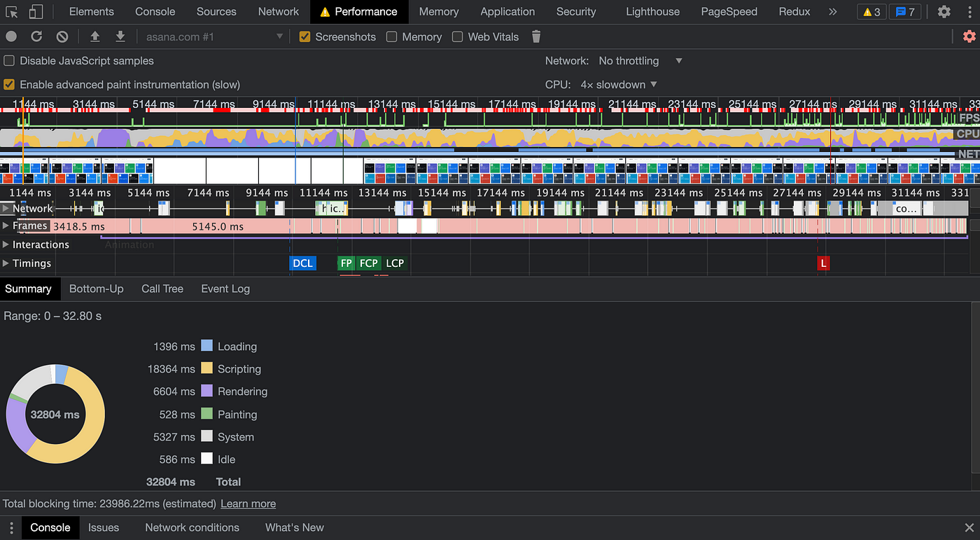Expand the Timings track

(6, 263)
